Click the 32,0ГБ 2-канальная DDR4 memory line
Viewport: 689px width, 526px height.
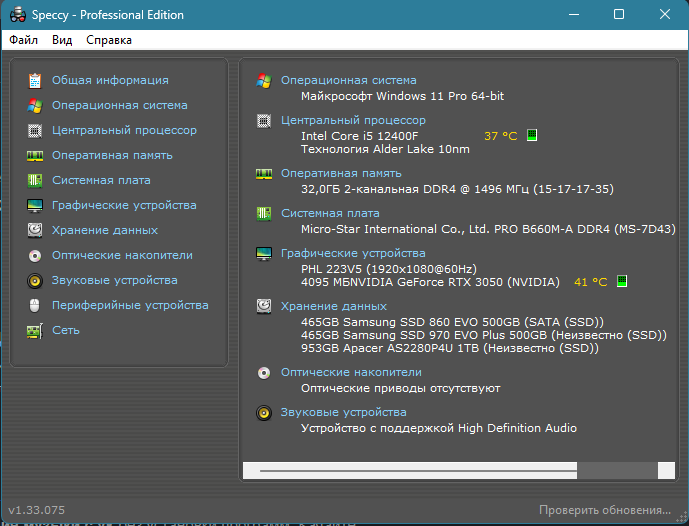(457, 189)
